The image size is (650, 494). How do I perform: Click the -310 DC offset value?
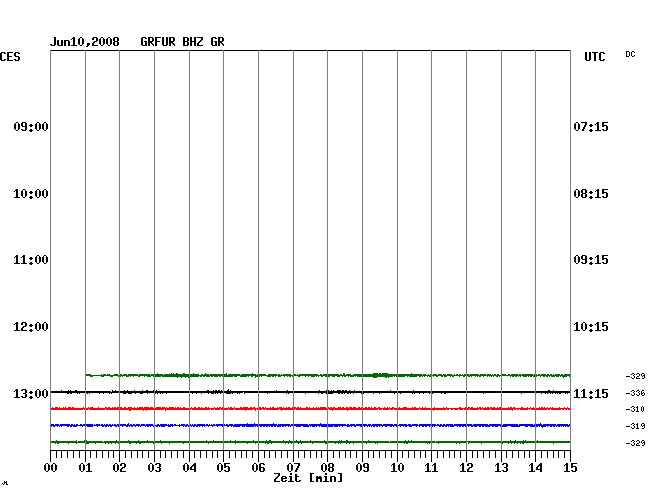(x=635, y=409)
